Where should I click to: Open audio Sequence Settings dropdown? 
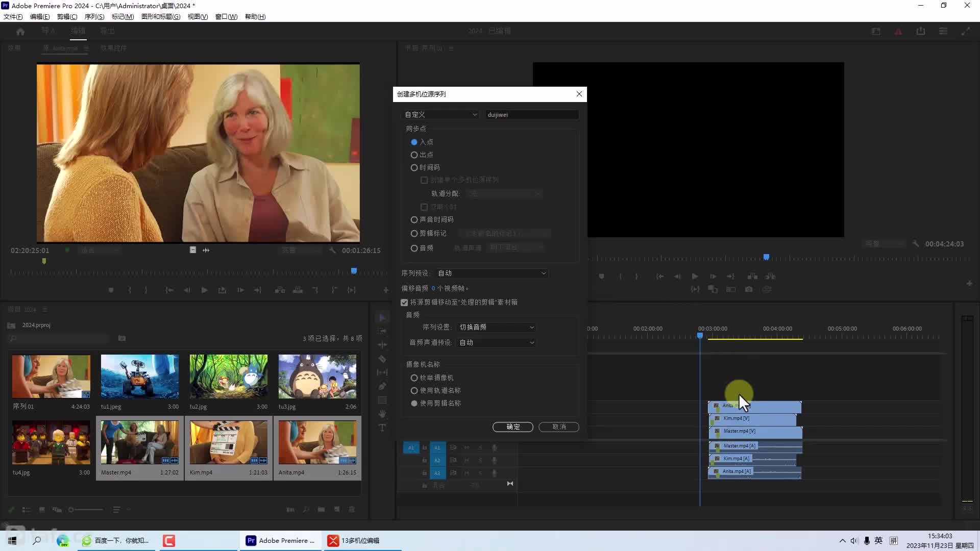click(497, 327)
